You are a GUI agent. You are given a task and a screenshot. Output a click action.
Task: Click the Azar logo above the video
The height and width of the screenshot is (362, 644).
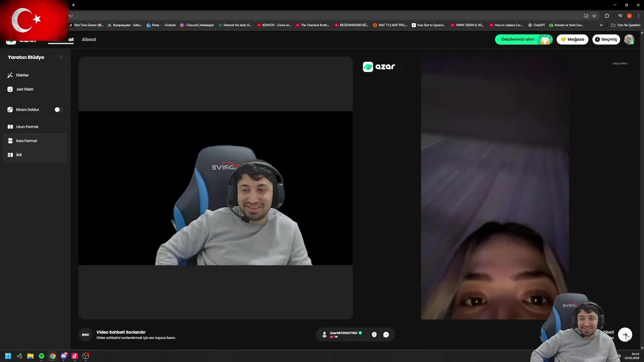click(x=379, y=67)
